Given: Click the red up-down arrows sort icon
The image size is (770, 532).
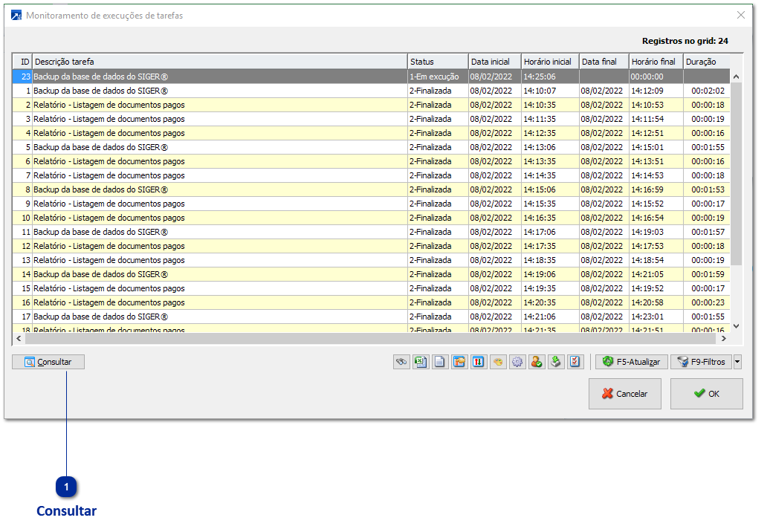Looking at the screenshot, I should (479, 362).
